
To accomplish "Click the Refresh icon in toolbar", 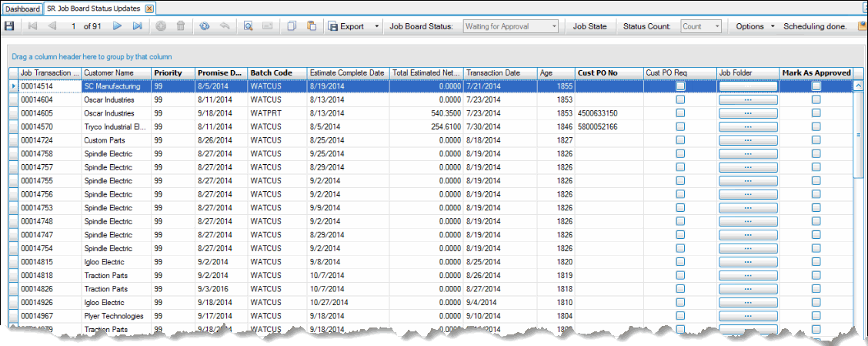I will (x=204, y=26).
